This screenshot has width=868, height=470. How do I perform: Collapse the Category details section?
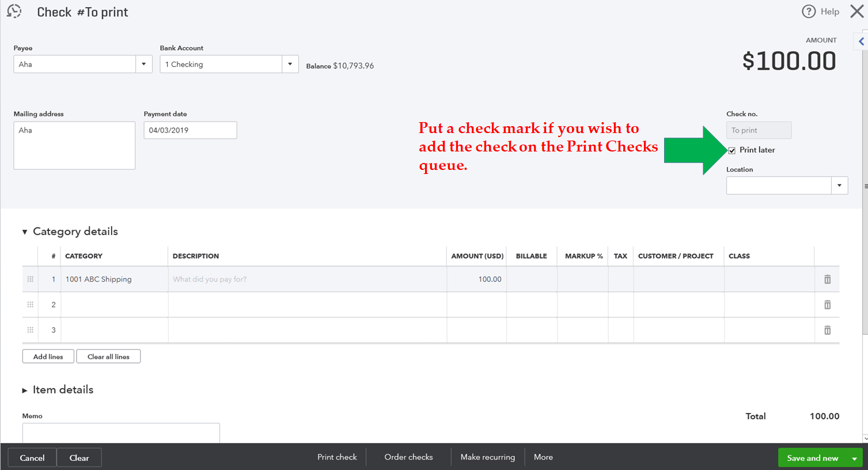[x=25, y=232]
